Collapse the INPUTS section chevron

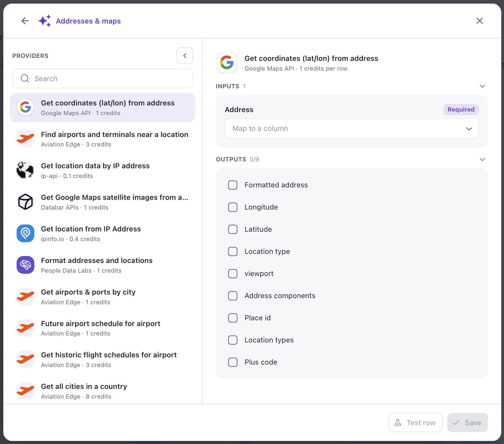(482, 86)
